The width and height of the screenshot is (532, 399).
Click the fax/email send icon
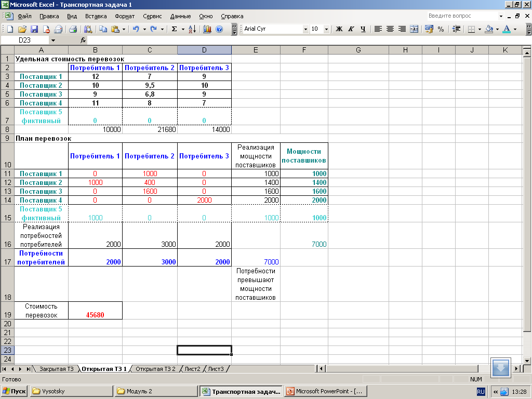point(58,29)
